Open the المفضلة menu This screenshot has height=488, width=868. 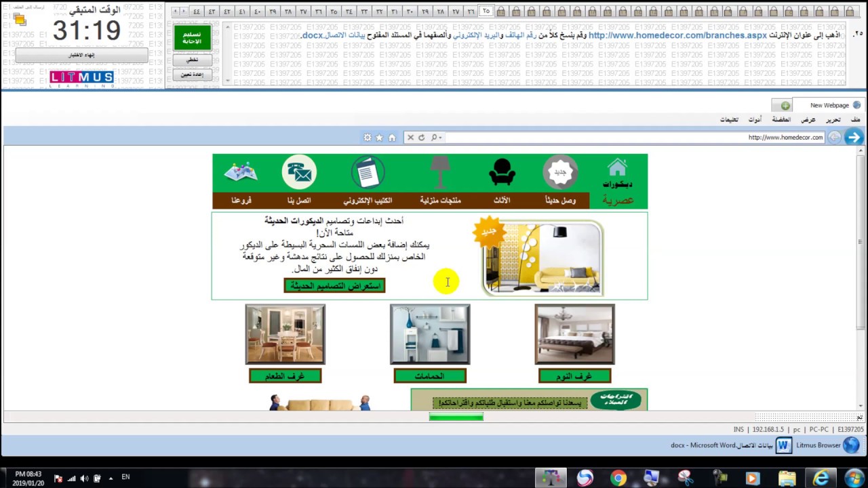pos(781,120)
